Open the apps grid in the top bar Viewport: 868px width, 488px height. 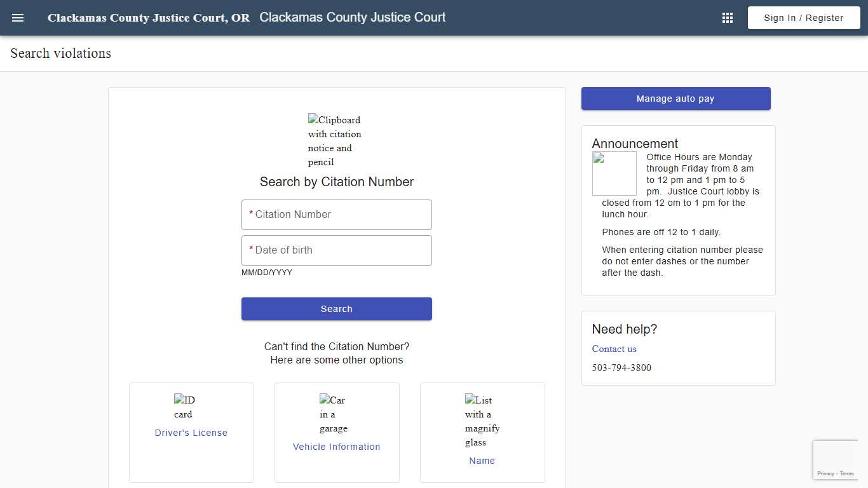727,17
